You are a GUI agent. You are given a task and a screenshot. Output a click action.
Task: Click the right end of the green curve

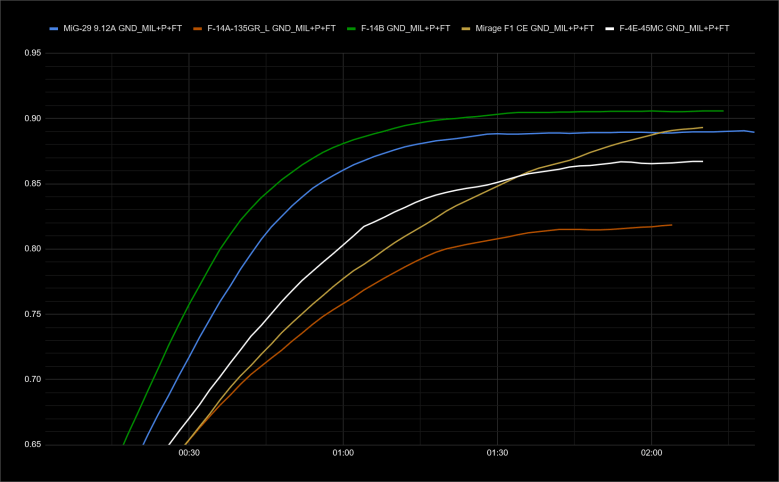coord(723,111)
